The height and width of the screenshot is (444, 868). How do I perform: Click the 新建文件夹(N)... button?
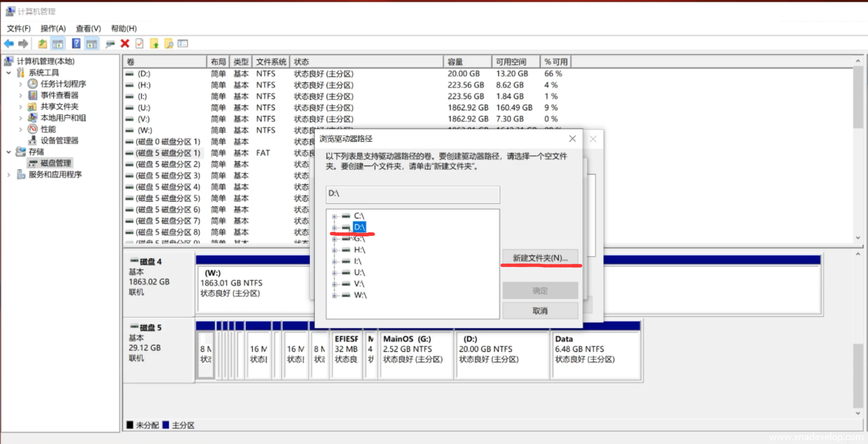(540, 258)
